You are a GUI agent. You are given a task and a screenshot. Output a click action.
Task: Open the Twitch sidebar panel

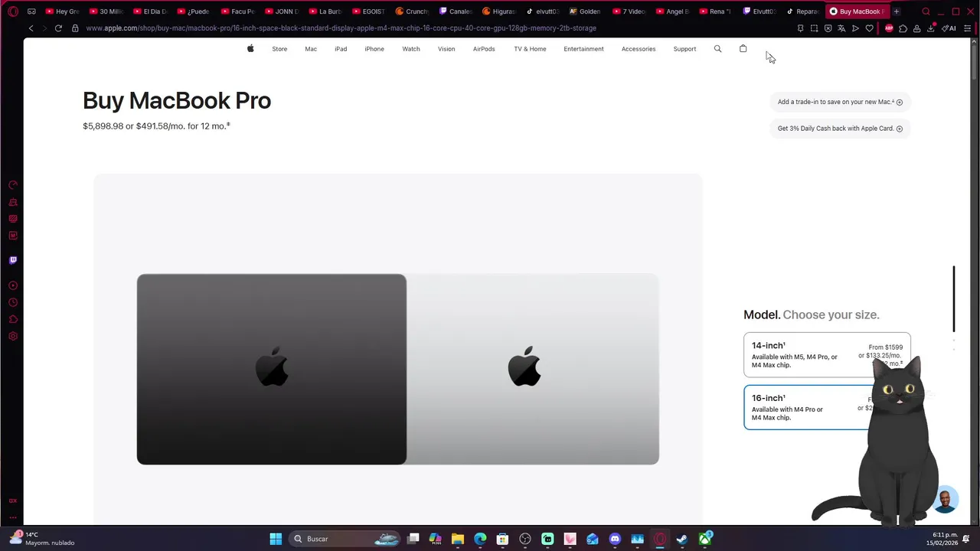point(13,260)
